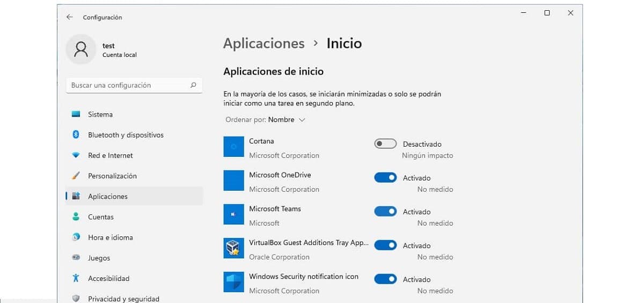The height and width of the screenshot is (303, 644).
Task: Click the Cortana app icon
Action: [233, 146]
